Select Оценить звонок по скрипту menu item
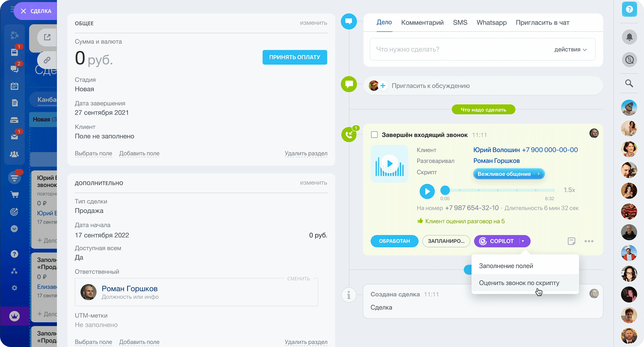Screen dimensions: 644x347 (x=519, y=283)
